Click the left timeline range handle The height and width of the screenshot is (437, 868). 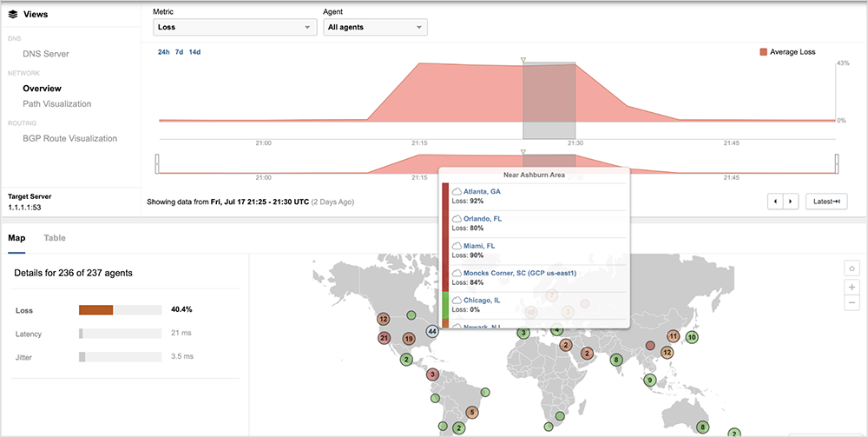click(157, 162)
